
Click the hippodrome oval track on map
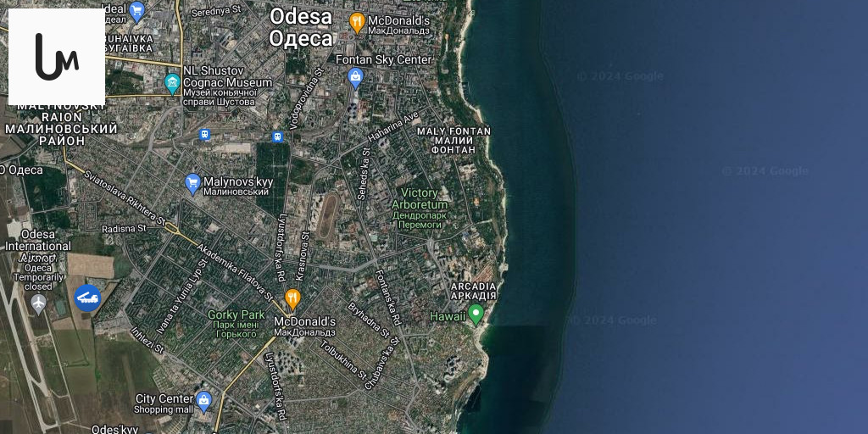pos(327,216)
